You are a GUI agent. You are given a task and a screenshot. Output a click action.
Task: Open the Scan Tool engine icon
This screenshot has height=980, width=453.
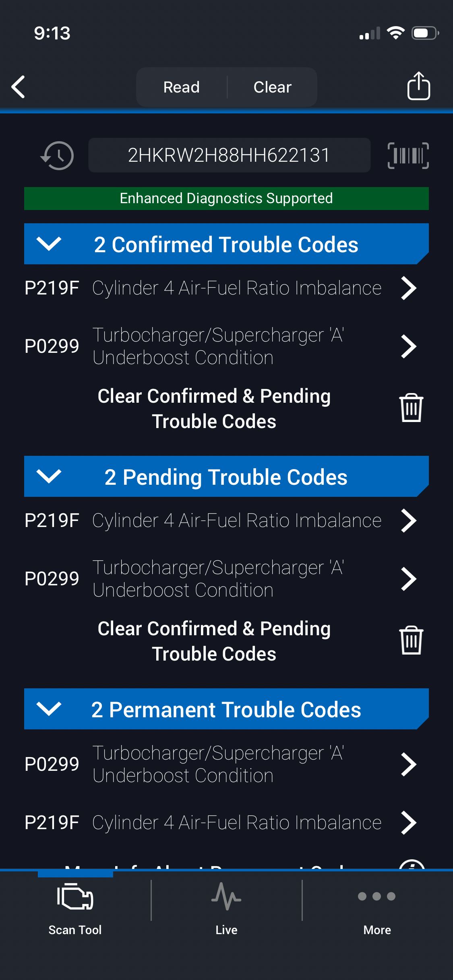coord(75,897)
